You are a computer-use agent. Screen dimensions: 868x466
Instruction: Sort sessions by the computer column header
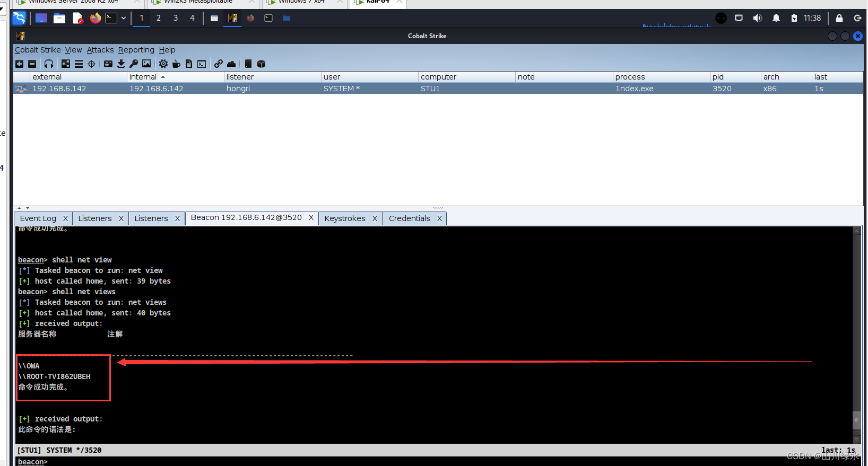click(x=467, y=77)
